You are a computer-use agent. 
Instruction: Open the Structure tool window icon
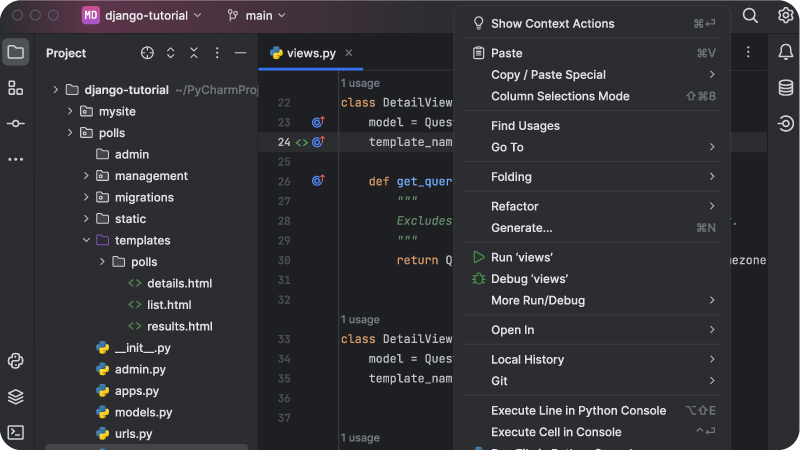click(x=16, y=88)
